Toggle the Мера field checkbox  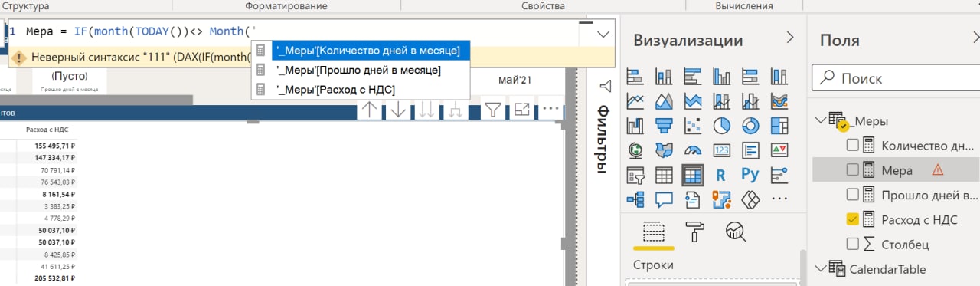click(x=853, y=169)
